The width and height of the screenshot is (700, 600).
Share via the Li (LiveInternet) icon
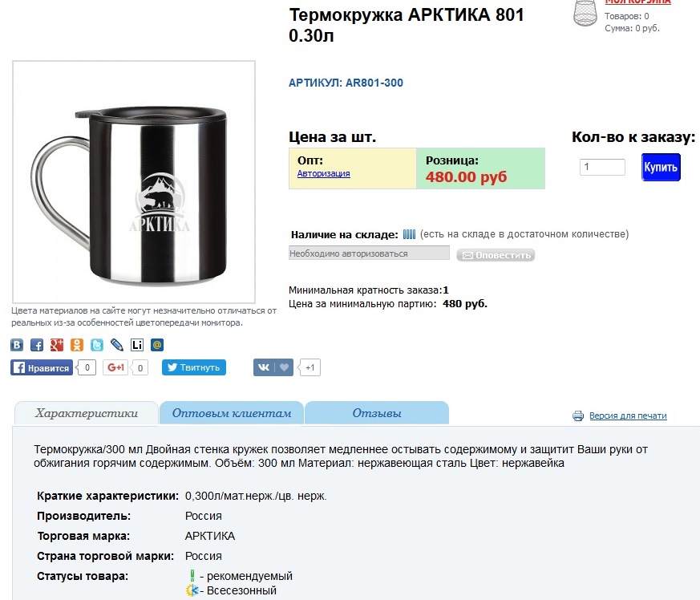[x=137, y=345]
